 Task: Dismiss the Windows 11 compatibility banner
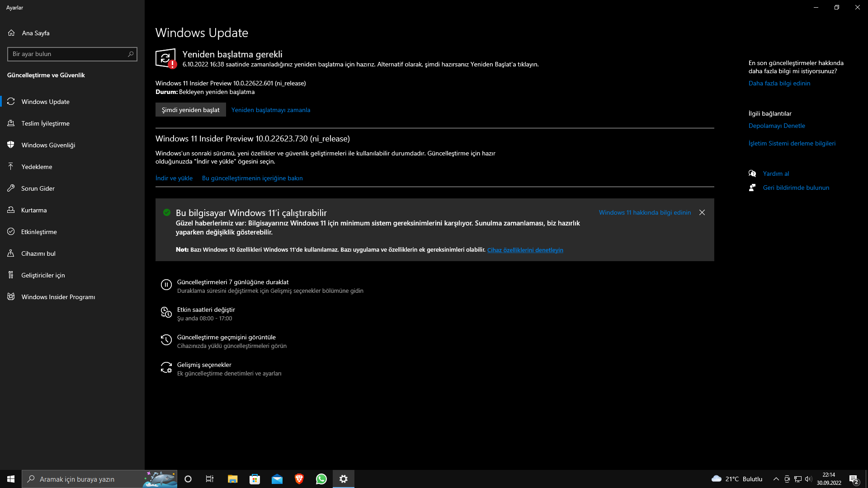pos(702,212)
